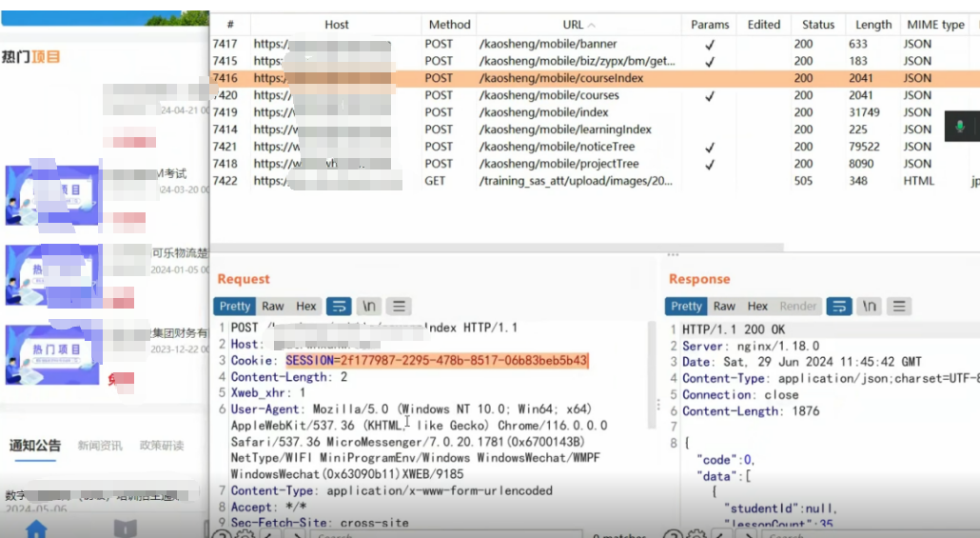980x538 pixels.
Task: Select the Pretty view in Response panel
Action: pyautogui.click(x=686, y=306)
